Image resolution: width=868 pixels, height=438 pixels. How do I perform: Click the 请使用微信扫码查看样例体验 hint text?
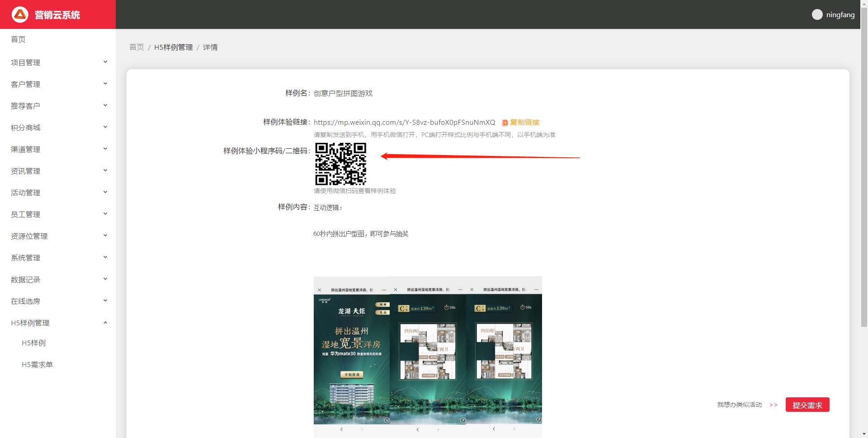(355, 191)
